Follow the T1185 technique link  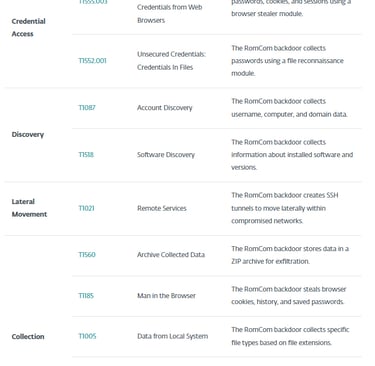tap(86, 296)
